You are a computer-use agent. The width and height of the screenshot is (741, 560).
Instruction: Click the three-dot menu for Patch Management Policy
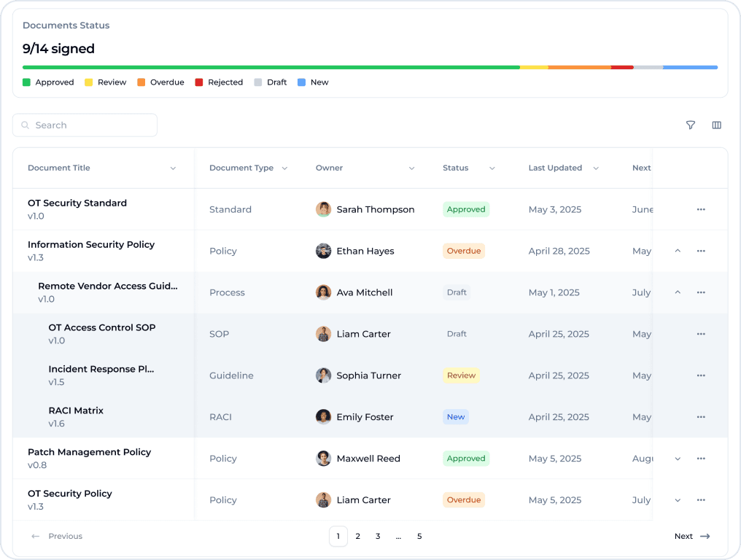tap(701, 459)
